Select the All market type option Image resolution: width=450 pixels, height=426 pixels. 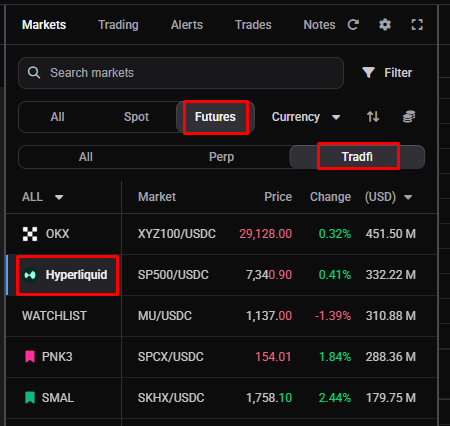pyautogui.click(x=57, y=117)
